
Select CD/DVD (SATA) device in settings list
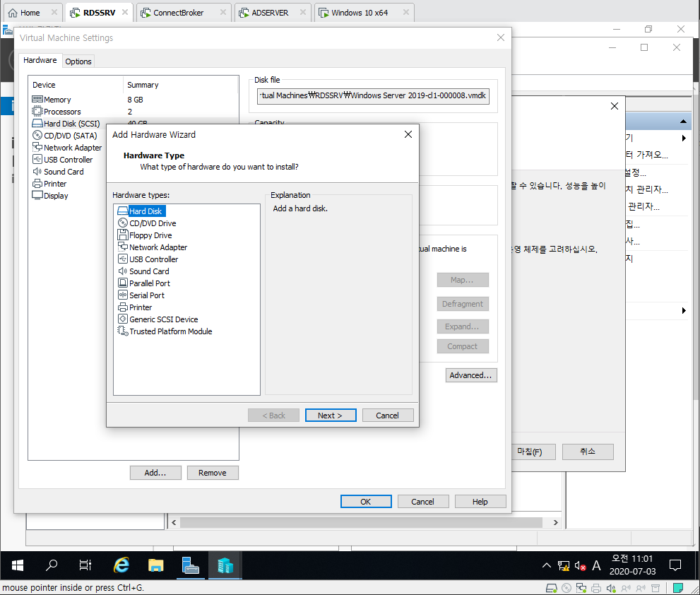coord(65,136)
